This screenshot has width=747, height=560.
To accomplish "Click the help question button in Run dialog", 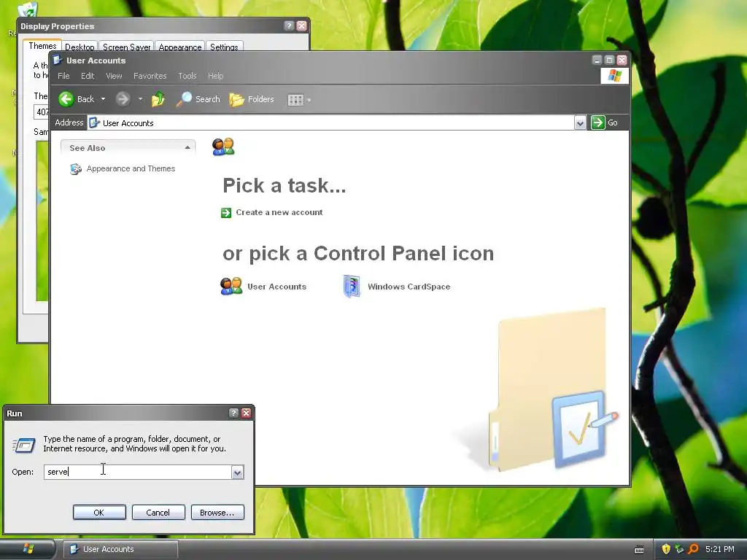I will pyautogui.click(x=233, y=413).
